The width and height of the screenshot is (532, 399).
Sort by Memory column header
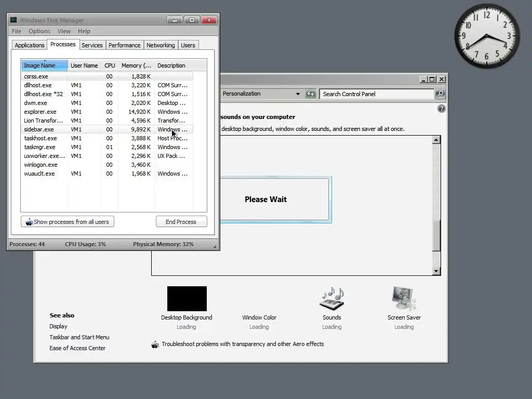point(136,65)
